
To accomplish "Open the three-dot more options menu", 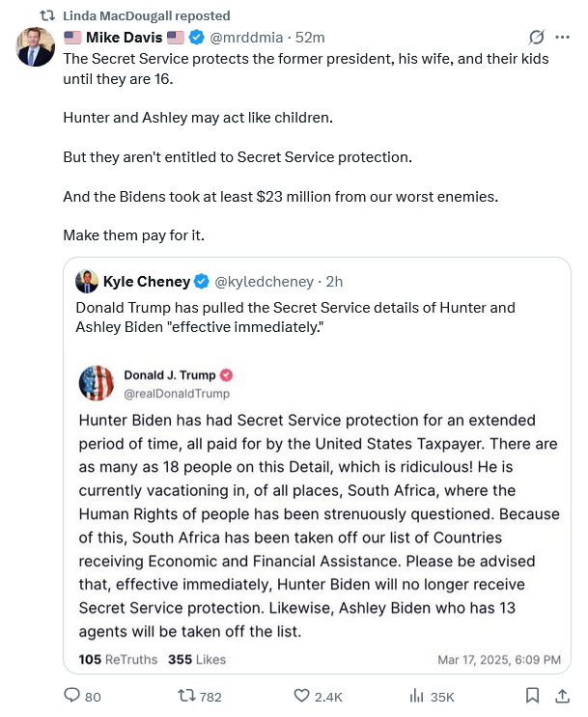I will click(x=564, y=38).
